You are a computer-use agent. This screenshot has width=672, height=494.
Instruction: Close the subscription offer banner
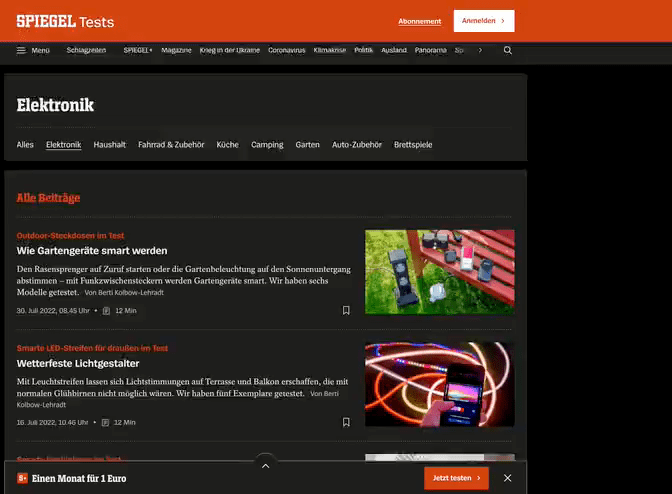pyautogui.click(x=507, y=478)
